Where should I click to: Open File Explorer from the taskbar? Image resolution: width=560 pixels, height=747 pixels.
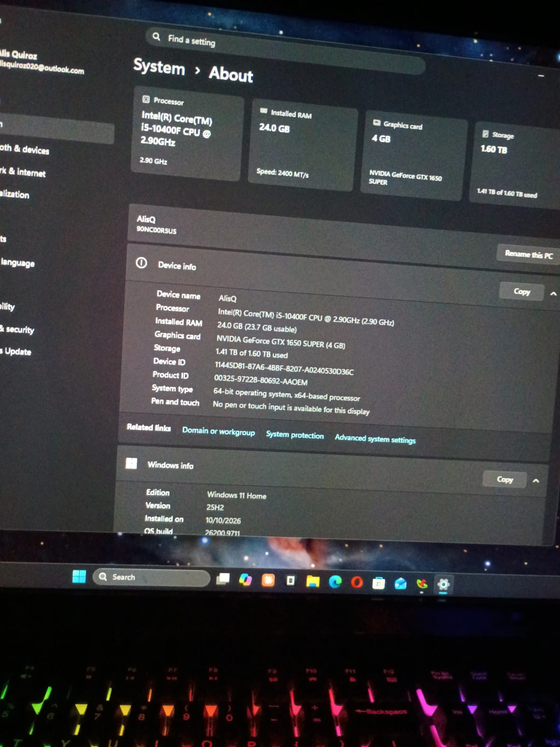(313, 582)
